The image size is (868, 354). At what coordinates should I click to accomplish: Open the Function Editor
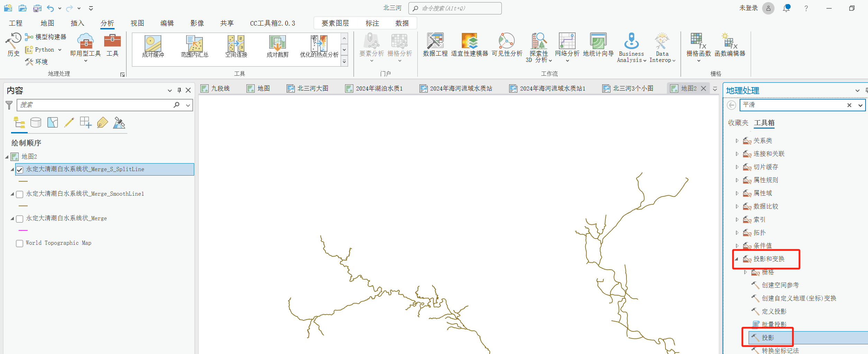point(730,45)
